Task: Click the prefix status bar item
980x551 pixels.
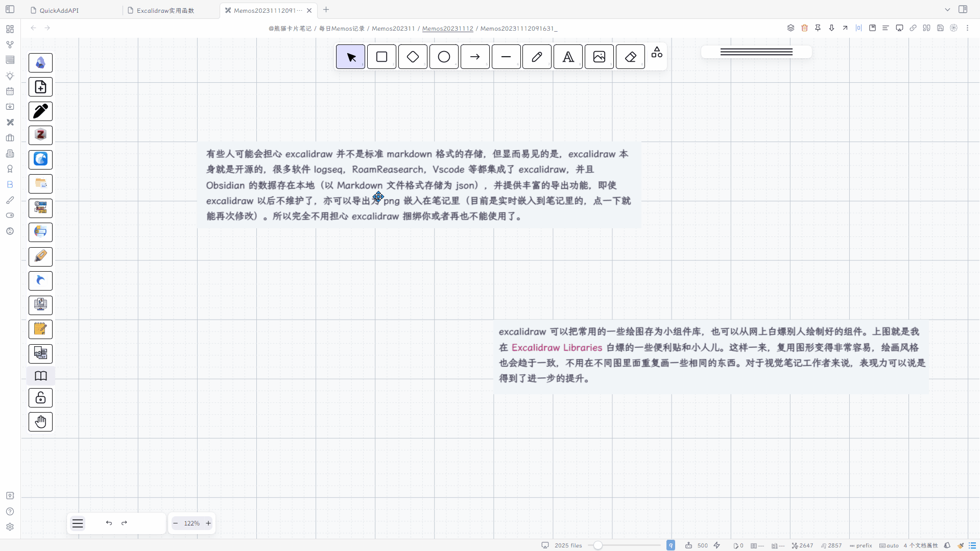Action: coord(861,545)
